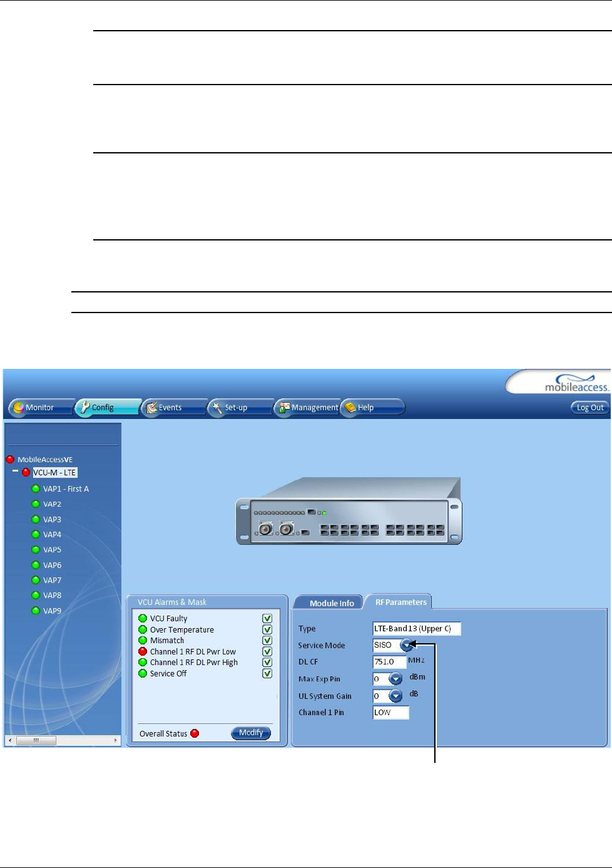Select VAP6 in the tree
Image resolution: width=612 pixels, height=868 pixels.
click(x=52, y=566)
